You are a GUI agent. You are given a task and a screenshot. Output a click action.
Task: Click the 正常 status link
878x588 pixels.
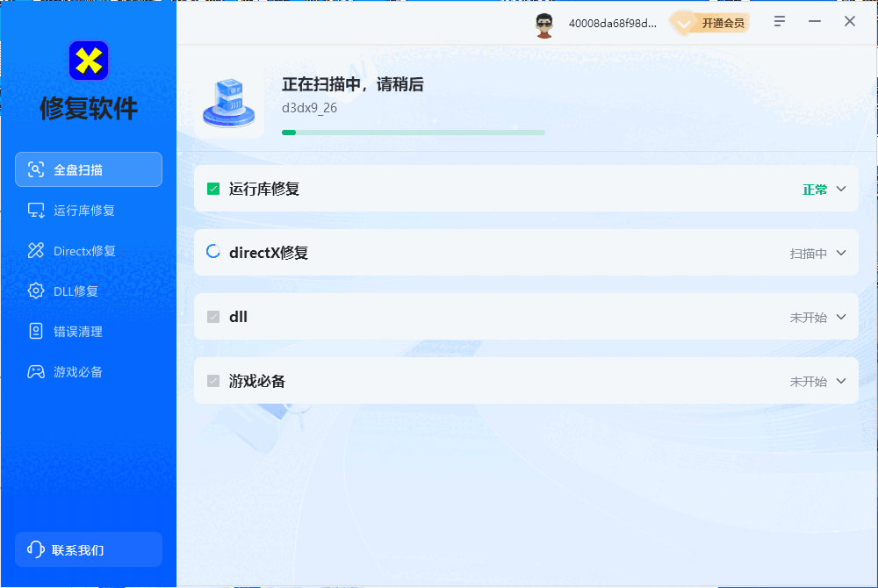pos(814,188)
